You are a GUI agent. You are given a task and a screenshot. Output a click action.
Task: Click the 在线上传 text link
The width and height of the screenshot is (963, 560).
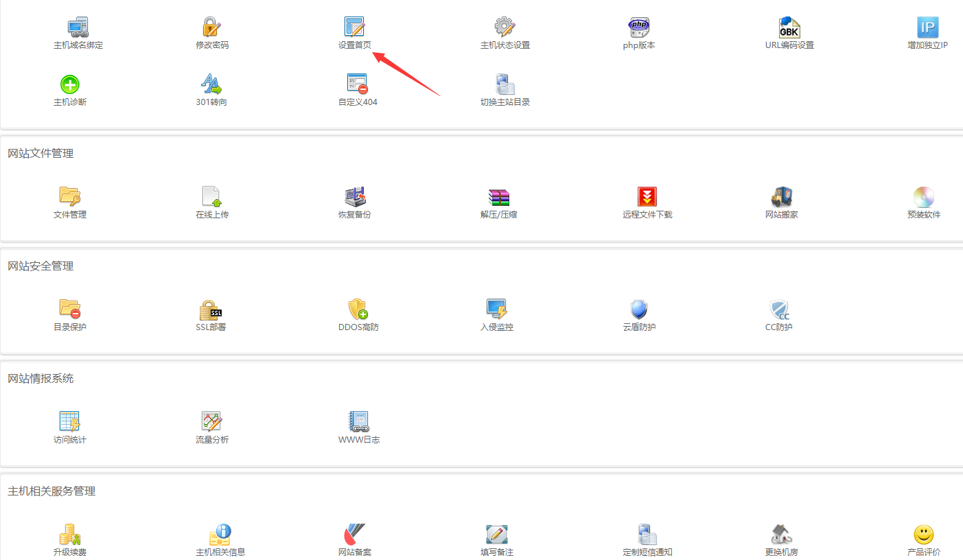[211, 215]
